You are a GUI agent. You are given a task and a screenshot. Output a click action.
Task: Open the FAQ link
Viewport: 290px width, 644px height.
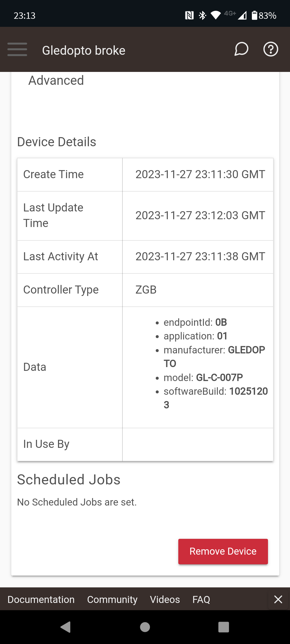(x=201, y=599)
